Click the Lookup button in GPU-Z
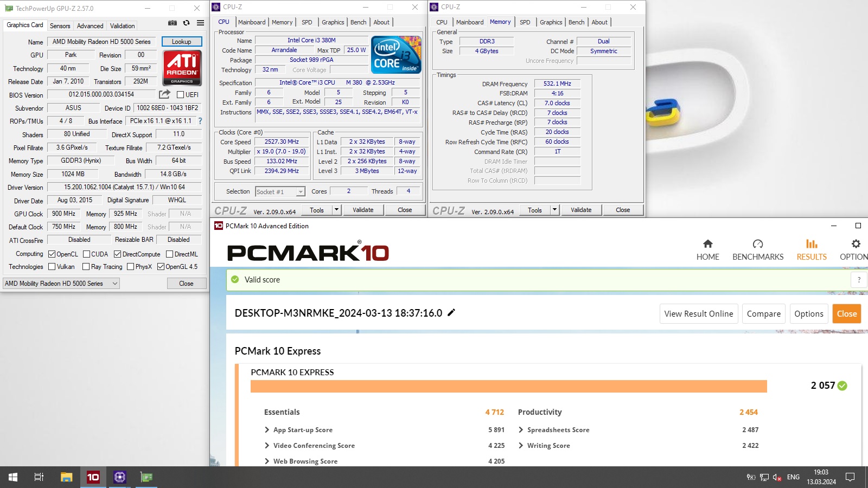Viewport: 868px width, 488px height. coord(182,42)
